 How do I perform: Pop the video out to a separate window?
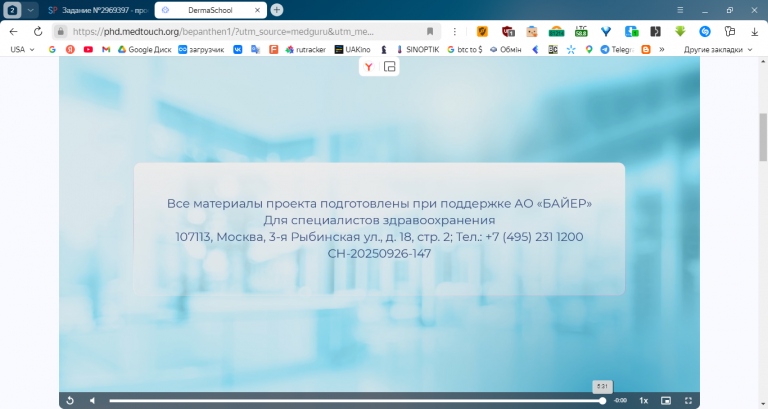point(389,67)
